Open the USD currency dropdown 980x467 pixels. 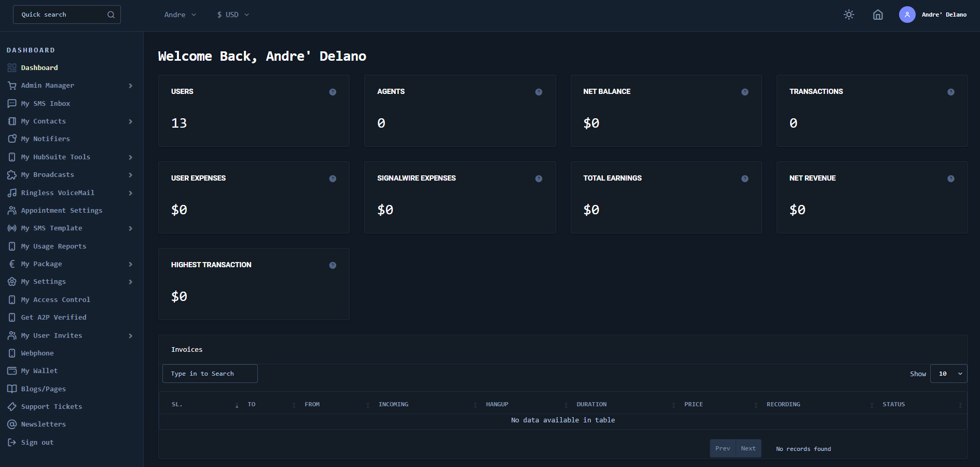233,15
